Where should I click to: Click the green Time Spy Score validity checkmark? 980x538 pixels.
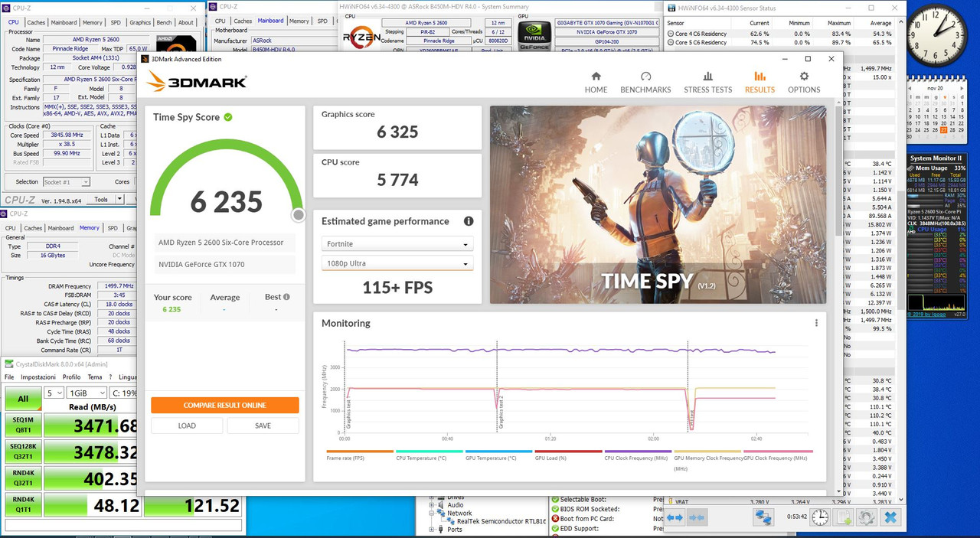[x=227, y=117]
